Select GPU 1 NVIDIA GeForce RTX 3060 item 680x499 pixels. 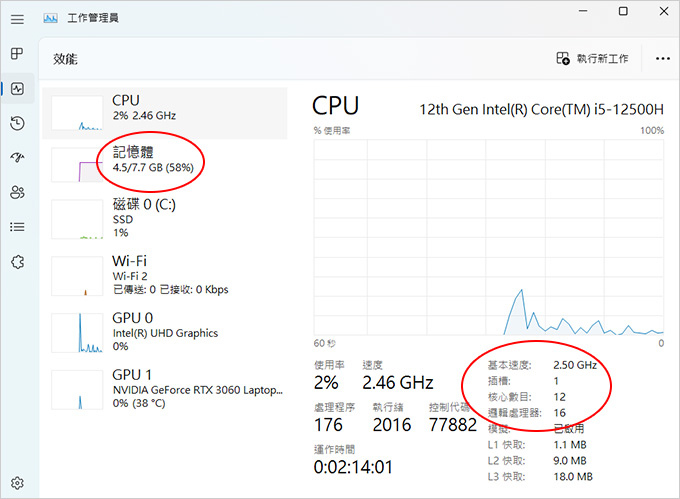tap(165, 389)
